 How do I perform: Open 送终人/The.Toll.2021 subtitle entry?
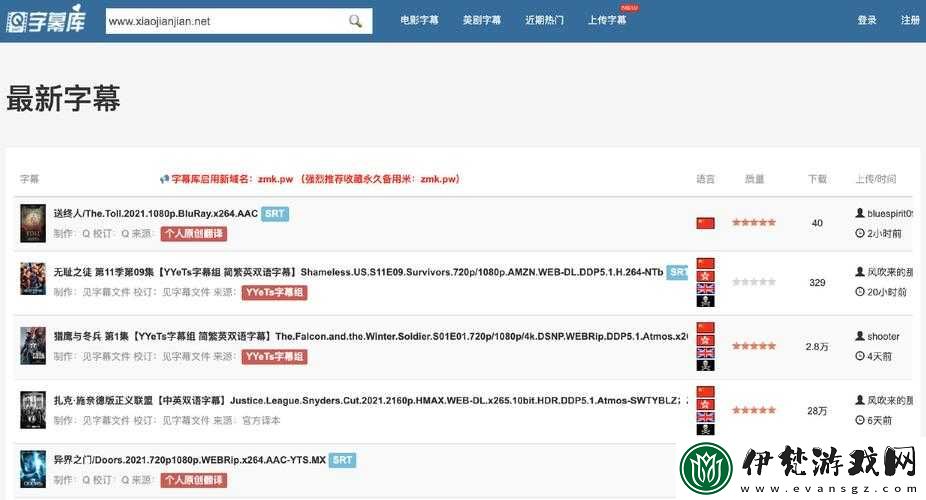[156, 214]
